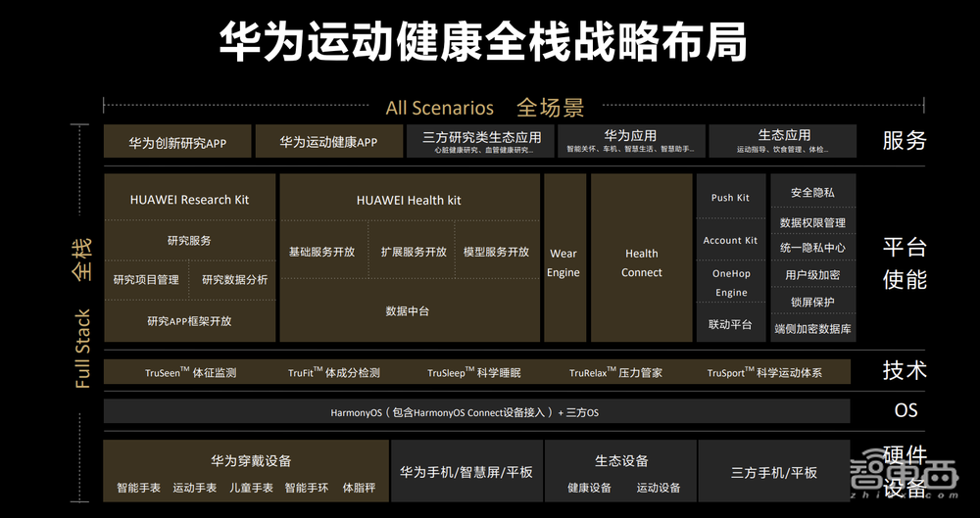Select the HUAWEI Research Kit header
This screenshot has width=980, height=518.
tap(189, 199)
